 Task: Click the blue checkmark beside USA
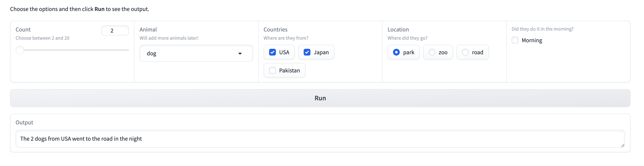point(272,52)
